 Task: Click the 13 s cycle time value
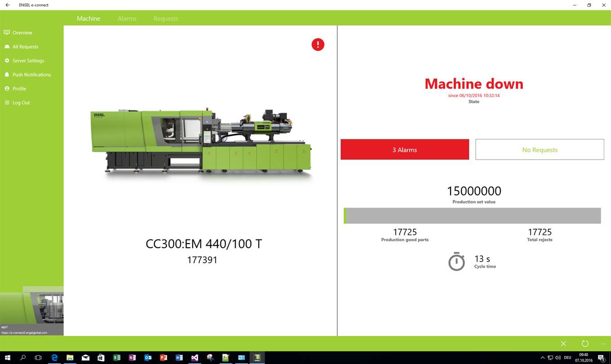click(x=482, y=259)
